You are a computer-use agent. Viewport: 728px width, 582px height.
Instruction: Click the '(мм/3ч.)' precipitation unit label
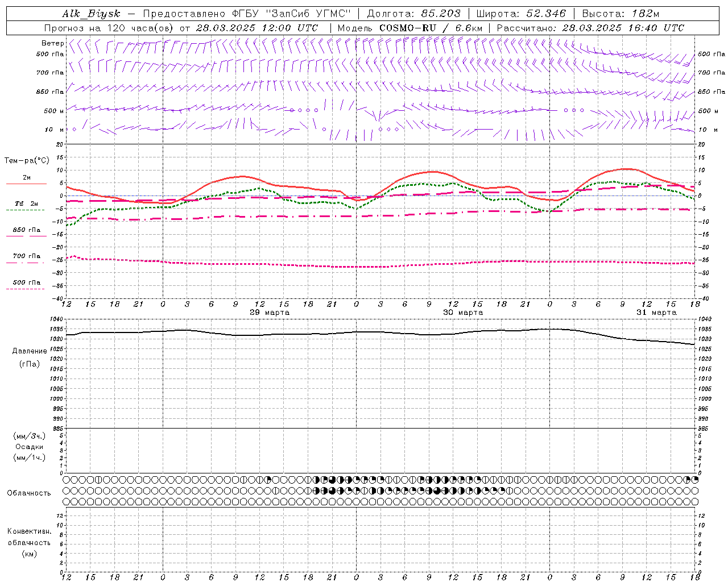click(x=29, y=436)
